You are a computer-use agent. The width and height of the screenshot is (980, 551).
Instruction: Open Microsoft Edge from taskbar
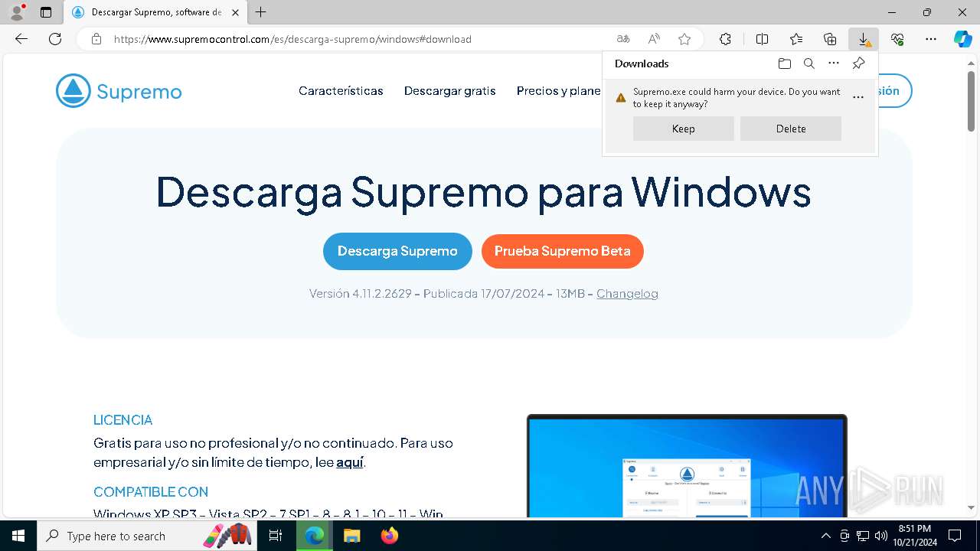click(314, 536)
